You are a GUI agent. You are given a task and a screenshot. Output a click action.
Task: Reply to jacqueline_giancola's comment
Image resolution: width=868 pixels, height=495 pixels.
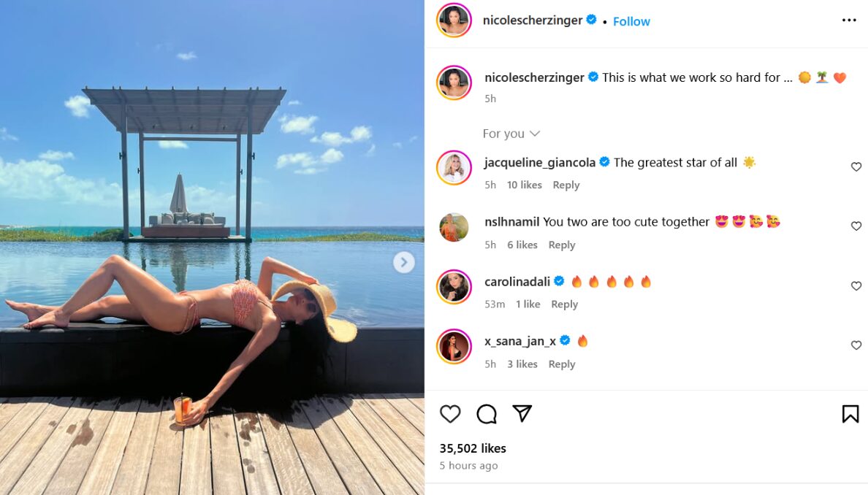566,185
